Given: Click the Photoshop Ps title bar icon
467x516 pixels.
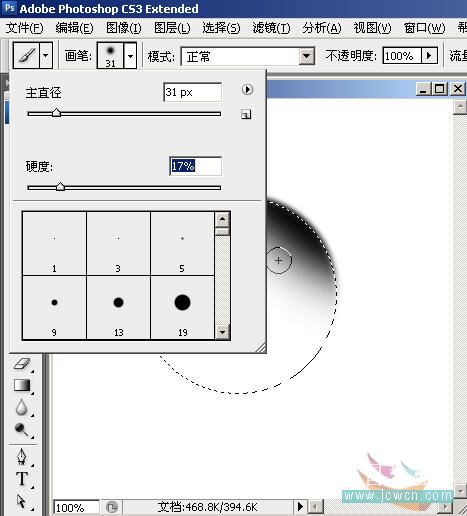Looking at the screenshot, I should pyautogui.click(x=9, y=8).
